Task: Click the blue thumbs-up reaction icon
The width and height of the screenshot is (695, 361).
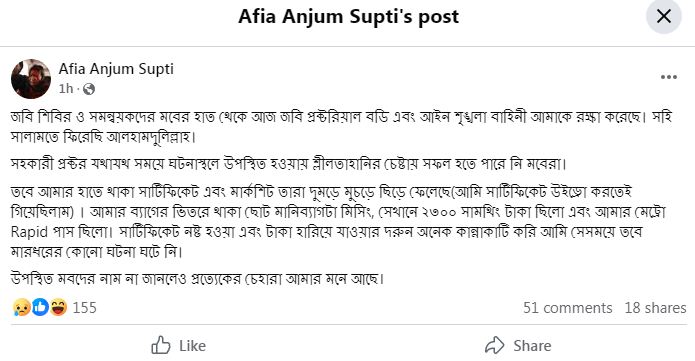Action: (x=40, y=307)
